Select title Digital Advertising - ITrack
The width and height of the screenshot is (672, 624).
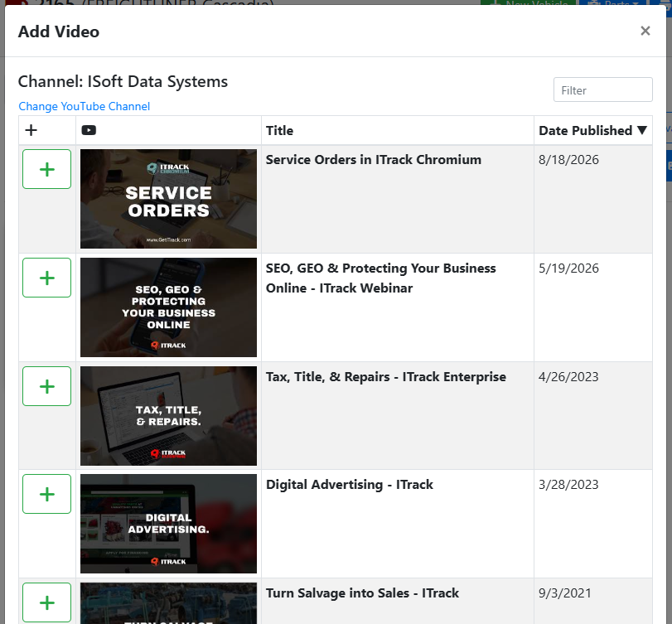350,485
